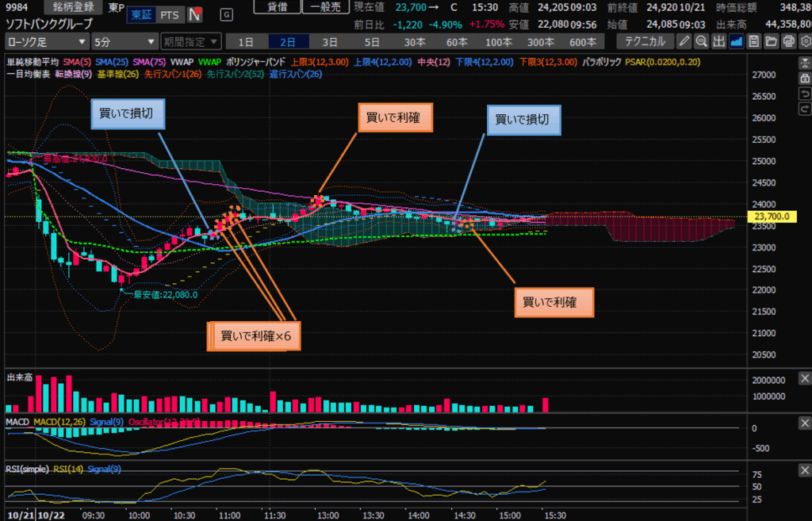Viewport: 812px width, 521px height.
Task: Toggle the blue area chart display button
Action: tap(737, 40)
